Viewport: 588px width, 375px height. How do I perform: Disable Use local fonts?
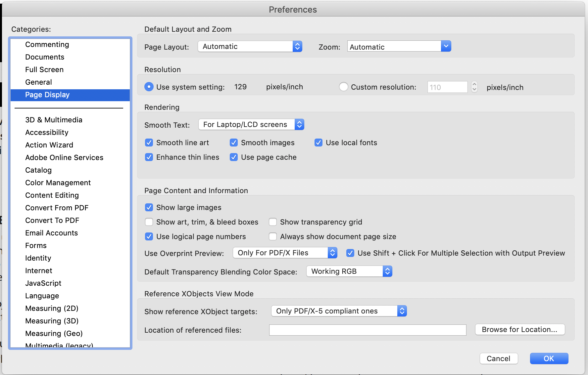pyautogui.click(x=318, y=143)
